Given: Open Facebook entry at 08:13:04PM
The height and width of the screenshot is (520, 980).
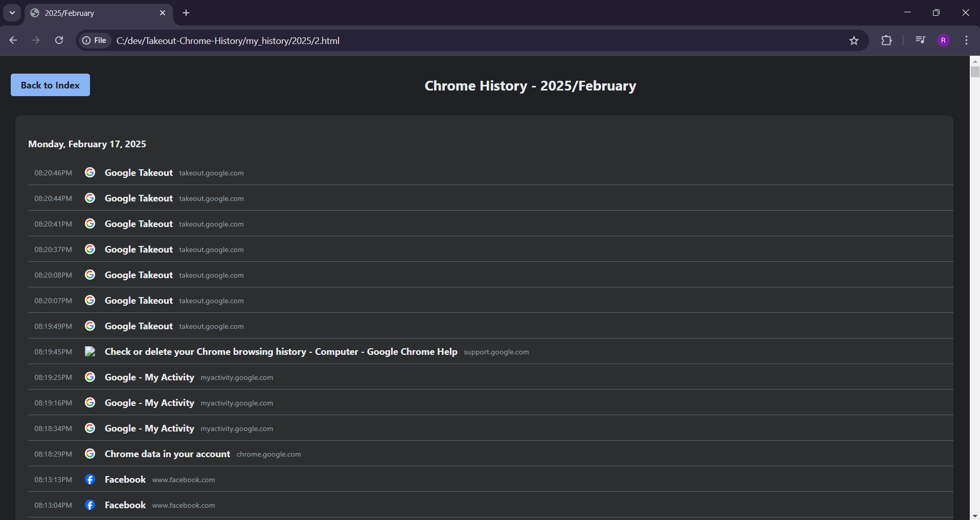Looking at the screenshot, I should 125,505.
